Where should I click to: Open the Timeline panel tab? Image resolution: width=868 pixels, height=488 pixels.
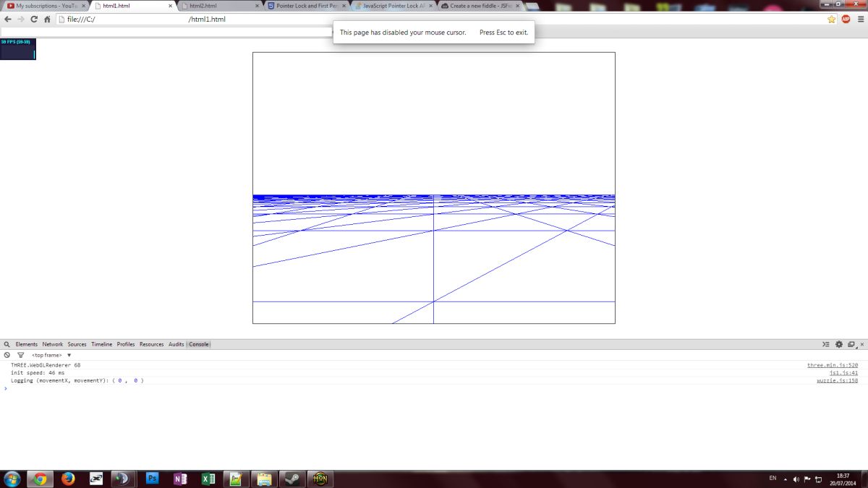coord(101,344)
